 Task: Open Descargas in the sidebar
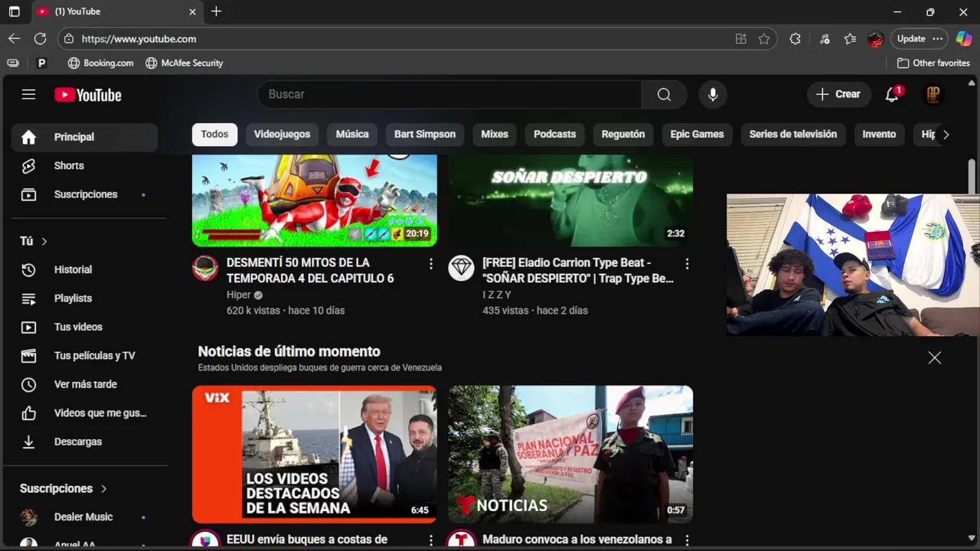[84, 442]
